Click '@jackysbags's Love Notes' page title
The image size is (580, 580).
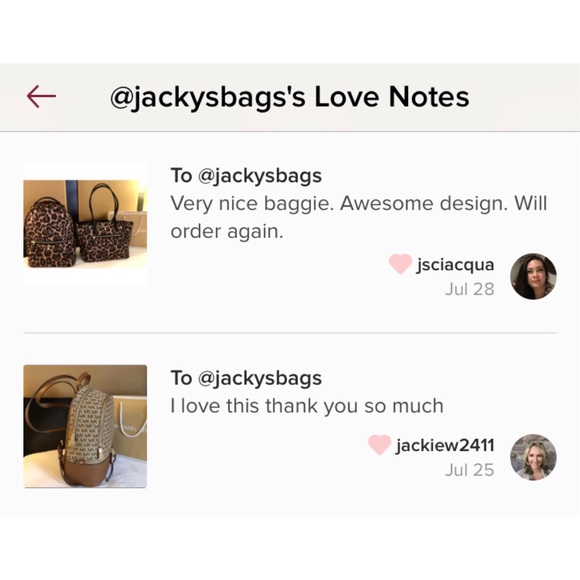point(290,97)
